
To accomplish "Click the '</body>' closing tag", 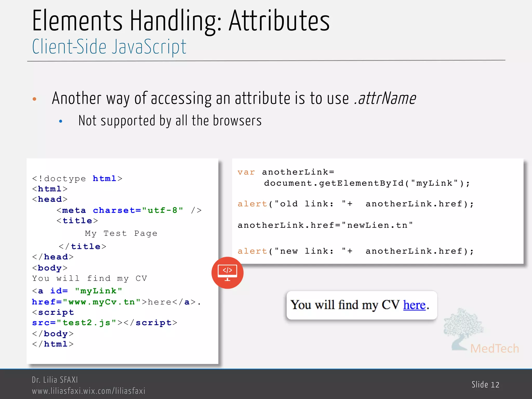I will click(x=53, y=334).
